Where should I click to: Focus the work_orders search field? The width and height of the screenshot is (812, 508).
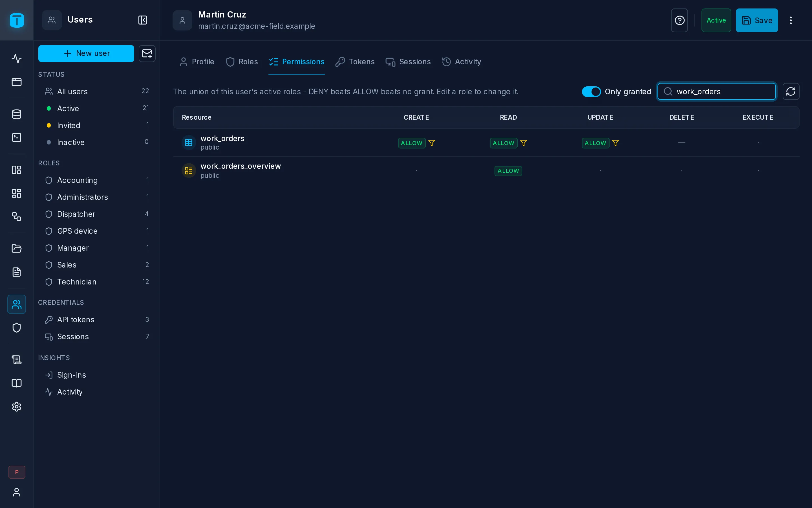716,91
